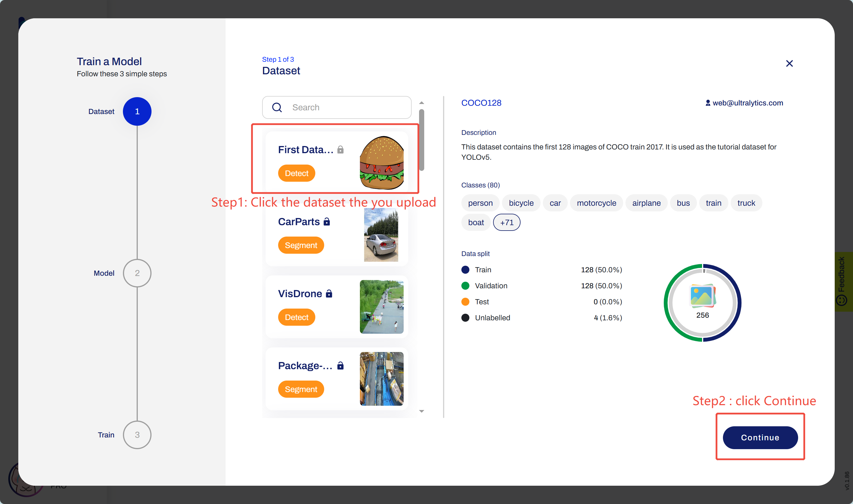
Task: Click the user icon beside web@ultralytics.com
Action: pyautogui.click(x=707, y=103)
